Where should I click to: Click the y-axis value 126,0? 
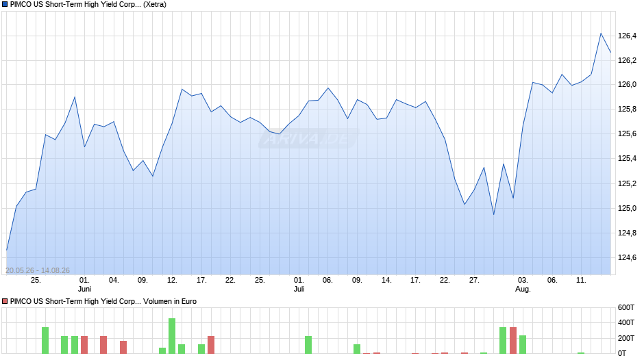[x=627, y=85]
